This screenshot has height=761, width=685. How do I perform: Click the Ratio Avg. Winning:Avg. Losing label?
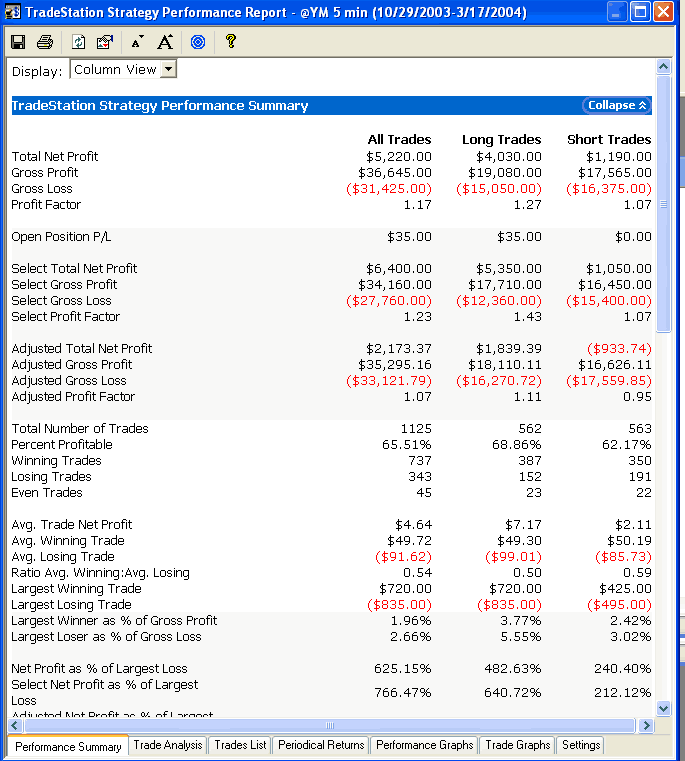pyautogui.click(x=100, y=573)
